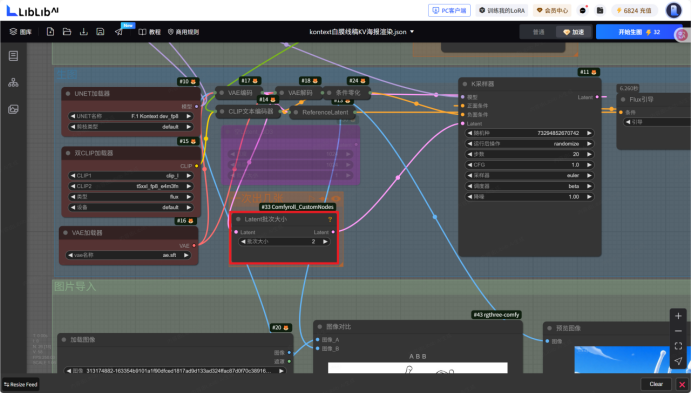691x393 pixels.
Task: Create a new workflow file
Action: click(x=50, y=32)
